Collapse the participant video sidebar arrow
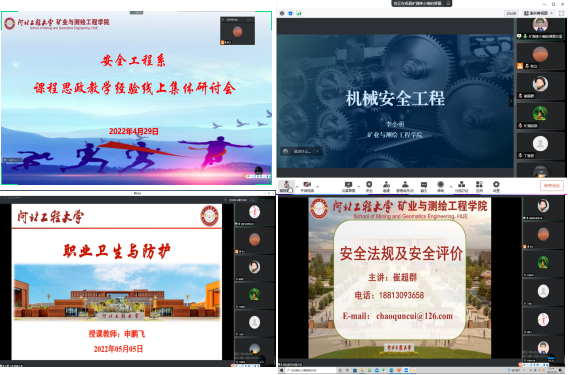This screenshot has width=568, height=375. pyautogui.click(x=511, y=101)
